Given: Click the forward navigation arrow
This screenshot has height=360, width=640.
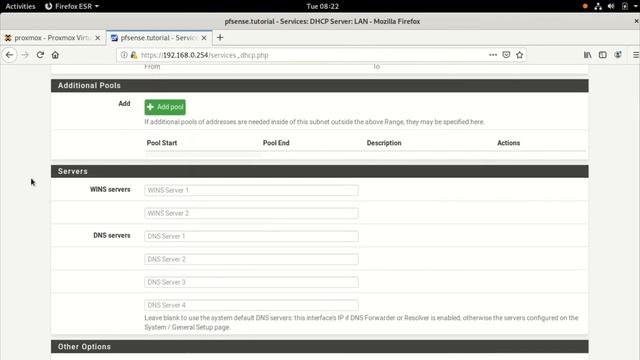Looking at the screenshot, I should [25, 55].
